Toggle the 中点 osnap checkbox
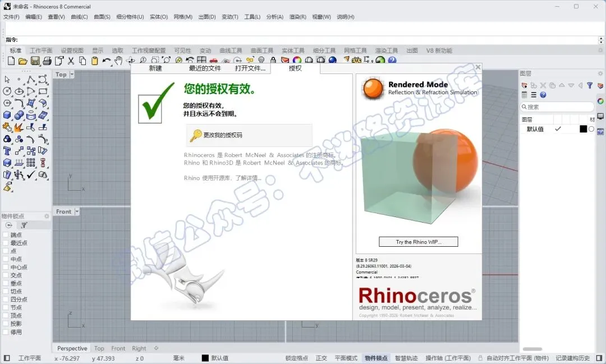The height and width of the screenshot is (364, 606). 6,259
